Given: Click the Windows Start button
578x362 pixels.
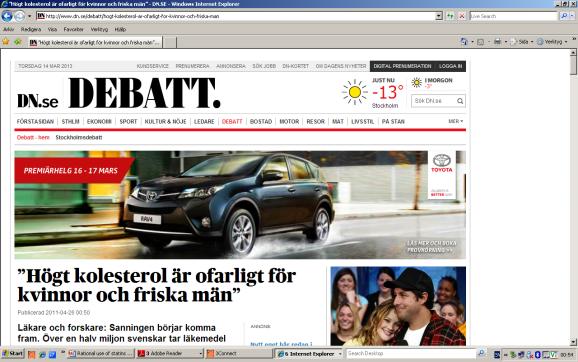Looking at the screenshot, I should [x=13, y=354].
